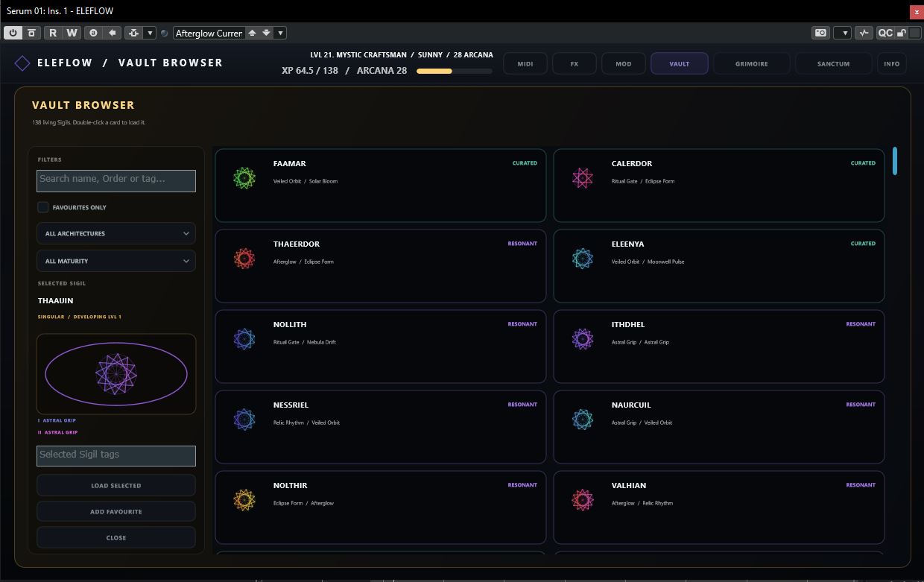Click the Load Selected button
Viewport: 924px width, 582px height.
116,485
